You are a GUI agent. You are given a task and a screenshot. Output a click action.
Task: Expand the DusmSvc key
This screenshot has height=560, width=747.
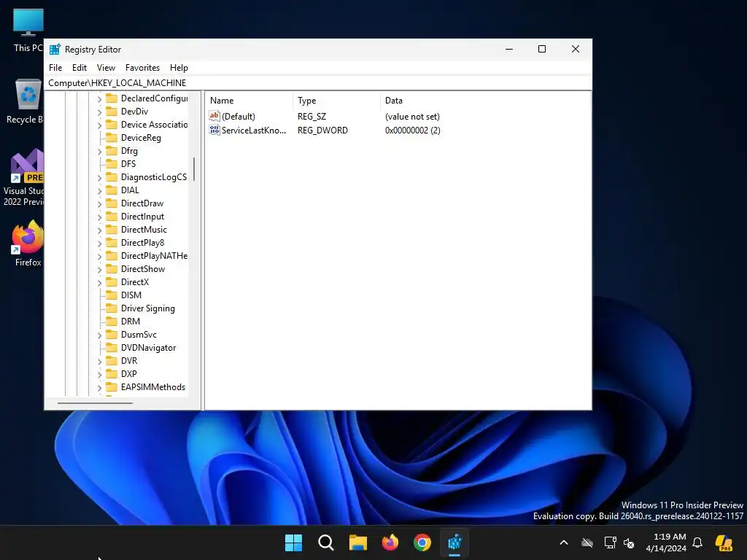(99, 335)
